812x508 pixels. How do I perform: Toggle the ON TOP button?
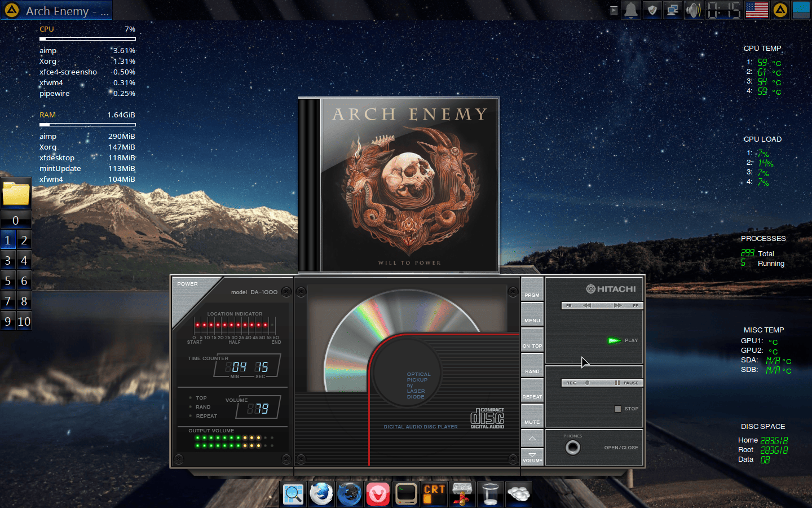coord(532,340)
